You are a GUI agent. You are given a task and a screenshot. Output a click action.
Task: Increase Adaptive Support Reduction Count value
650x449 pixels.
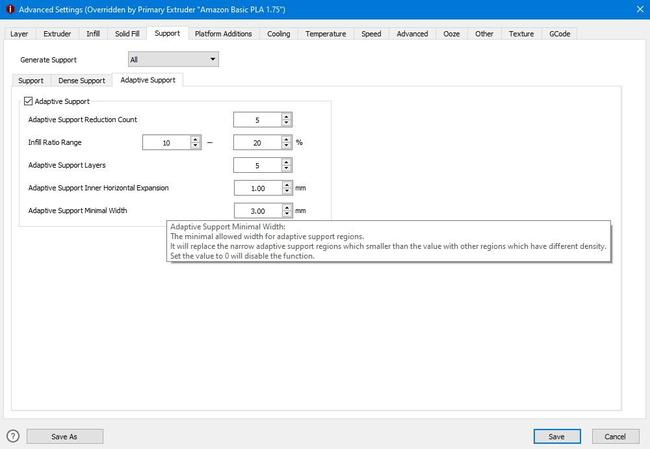(x=287, y=116)
